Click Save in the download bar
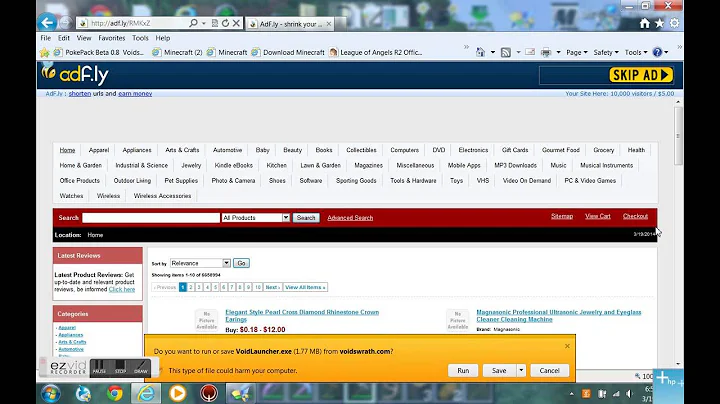 pyautogui.click(x=499, y=370)
